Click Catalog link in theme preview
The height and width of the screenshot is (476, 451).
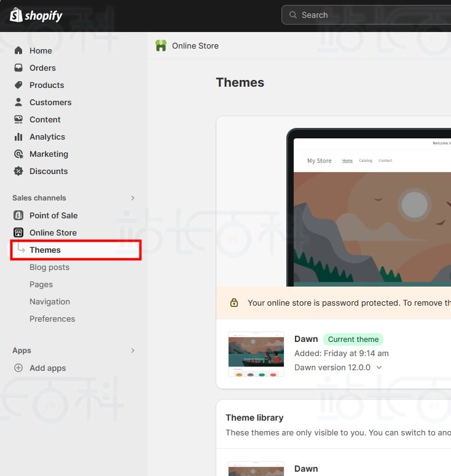[366, 161]
